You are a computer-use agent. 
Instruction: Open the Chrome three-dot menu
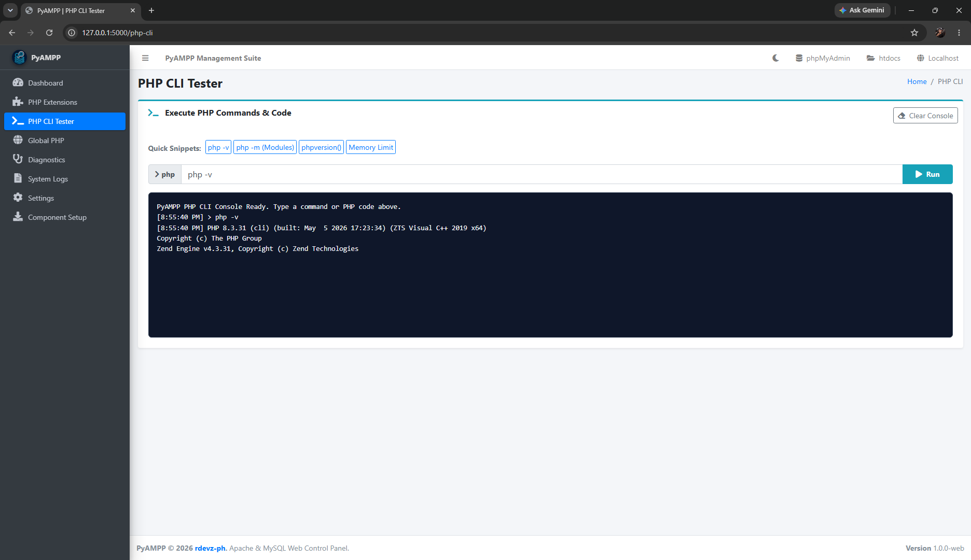click(x=959, y=33)
